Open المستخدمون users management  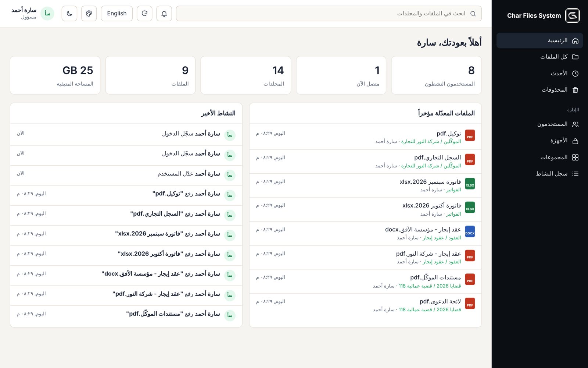click(540, 124)
